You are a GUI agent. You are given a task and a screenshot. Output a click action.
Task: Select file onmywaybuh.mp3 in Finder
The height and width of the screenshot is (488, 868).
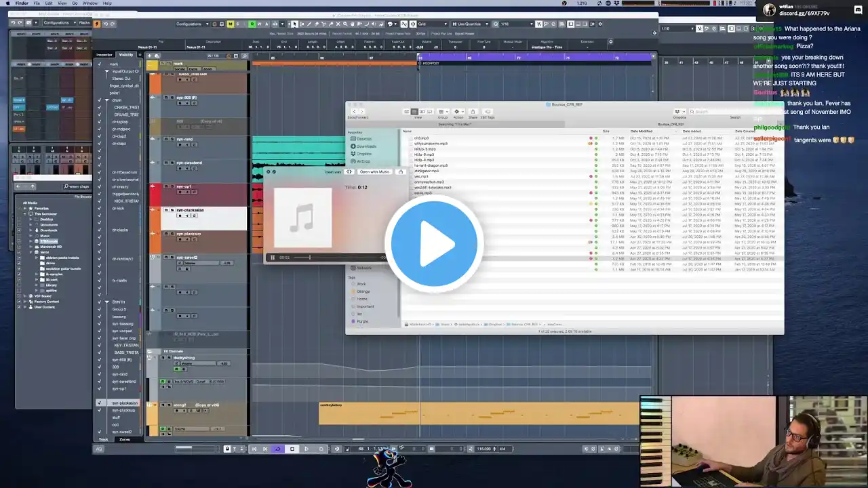(429, 182)
